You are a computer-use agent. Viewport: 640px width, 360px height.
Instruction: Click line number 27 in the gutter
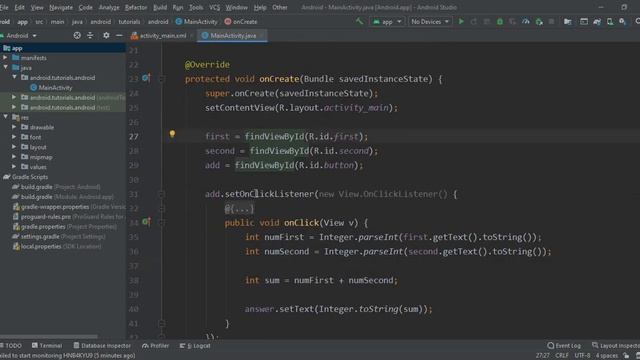pos(134,136)
